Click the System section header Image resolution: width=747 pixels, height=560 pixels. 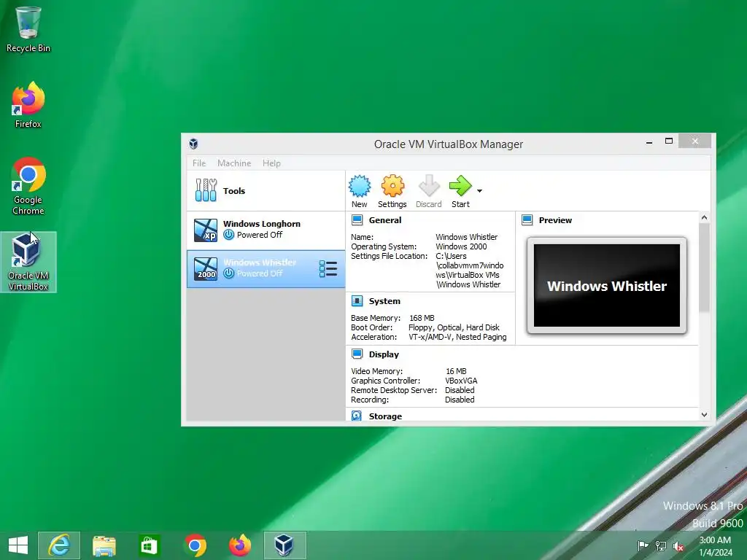[x=384, y=301]
